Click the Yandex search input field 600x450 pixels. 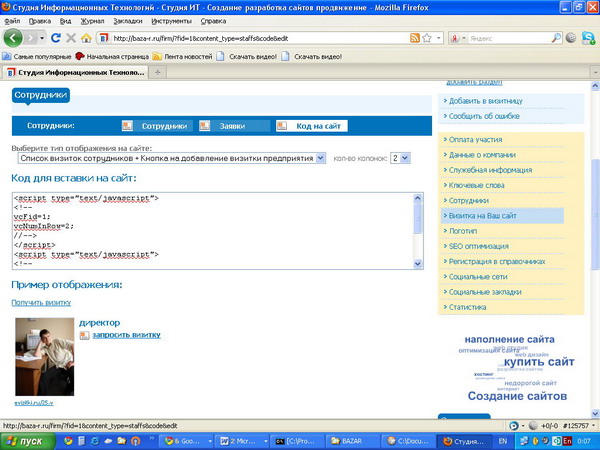(x=509, y=38)
